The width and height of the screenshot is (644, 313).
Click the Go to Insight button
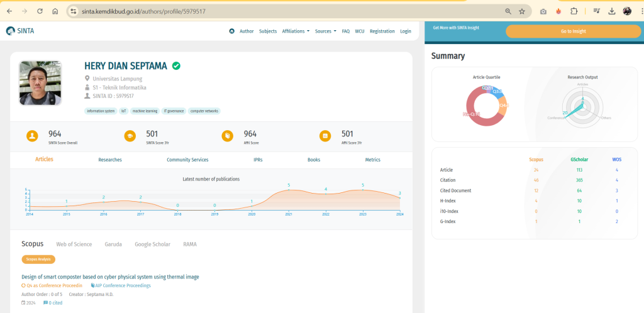pyautogui.click(x=573, y=31)
